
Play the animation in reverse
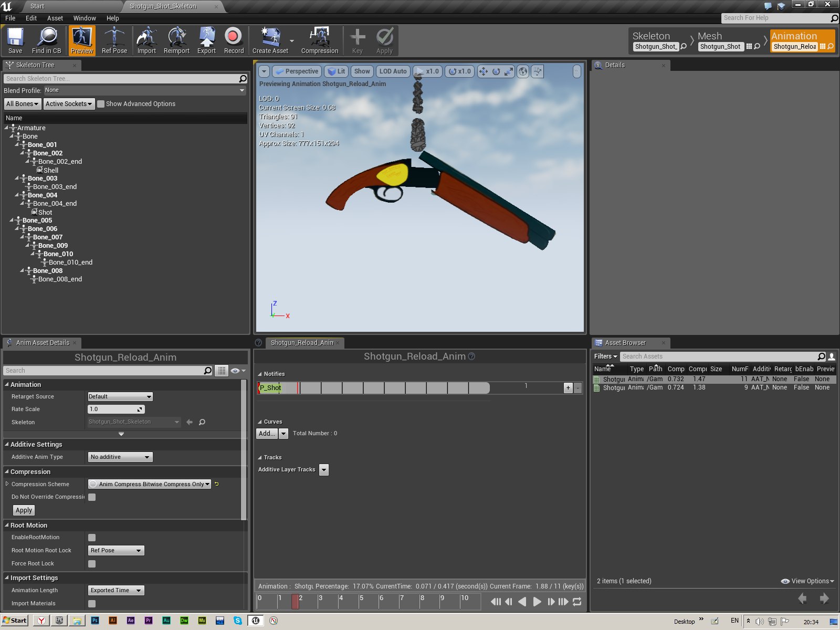click(x=522, y=602)
